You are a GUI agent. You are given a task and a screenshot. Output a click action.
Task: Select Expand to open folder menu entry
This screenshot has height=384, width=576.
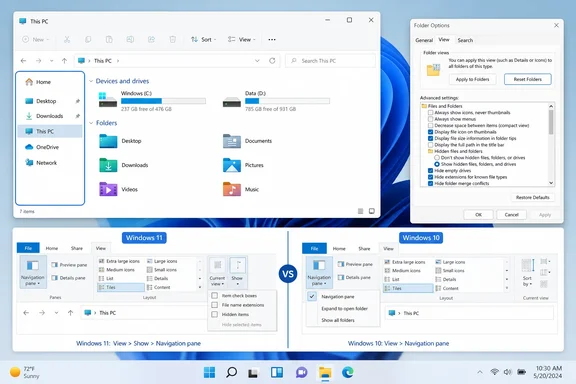[343, 309]
